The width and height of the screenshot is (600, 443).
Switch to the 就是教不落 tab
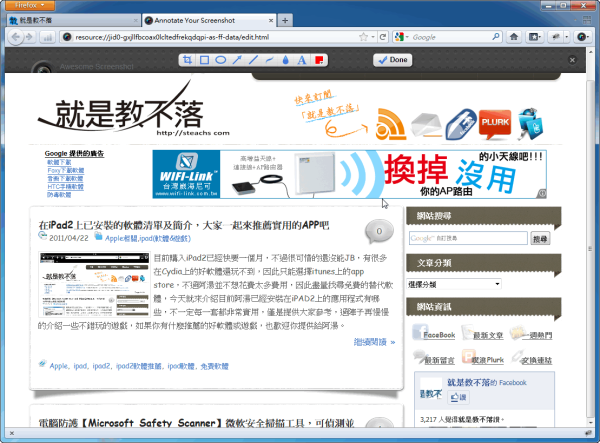click(73, 20)
